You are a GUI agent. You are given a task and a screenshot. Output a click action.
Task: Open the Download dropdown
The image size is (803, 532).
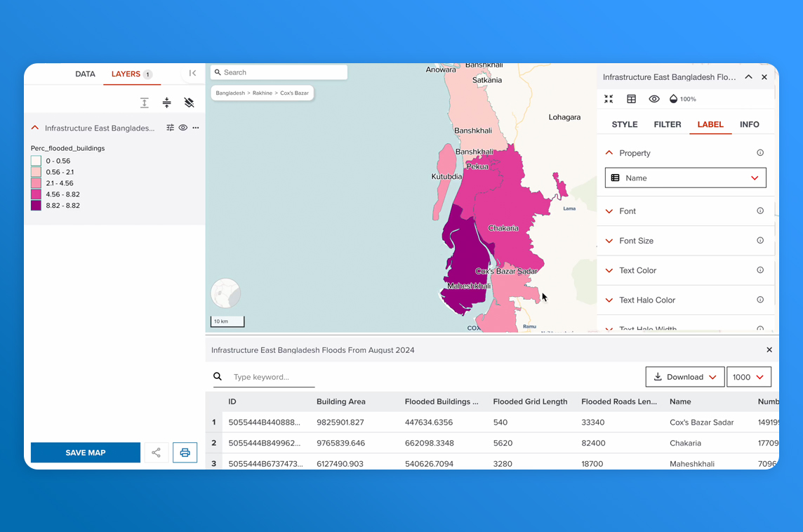click(684, 377)
